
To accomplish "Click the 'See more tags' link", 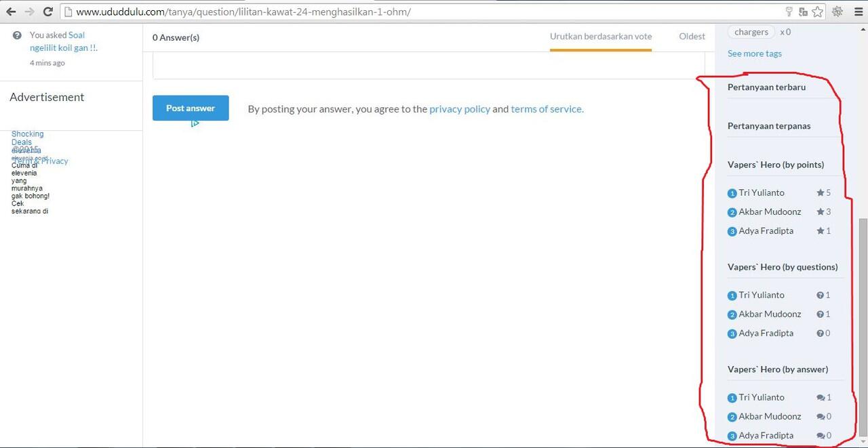I will pyautogui.click(x=754, y=54).
